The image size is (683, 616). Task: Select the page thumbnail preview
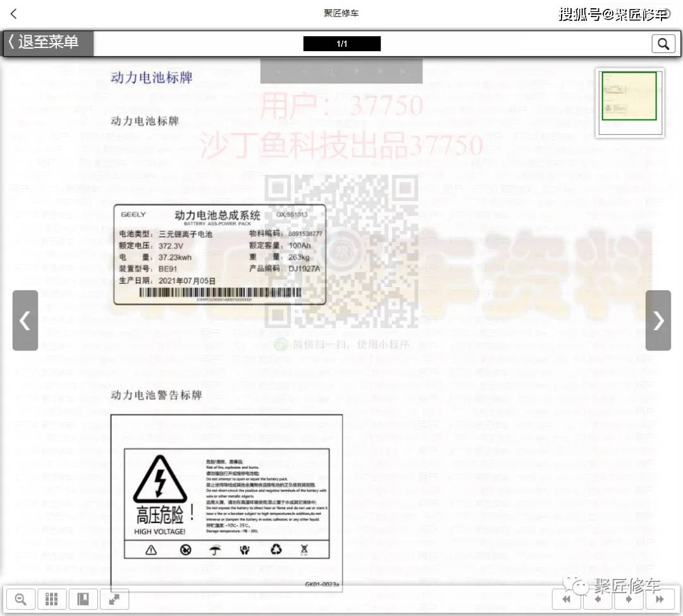(629, 103)
